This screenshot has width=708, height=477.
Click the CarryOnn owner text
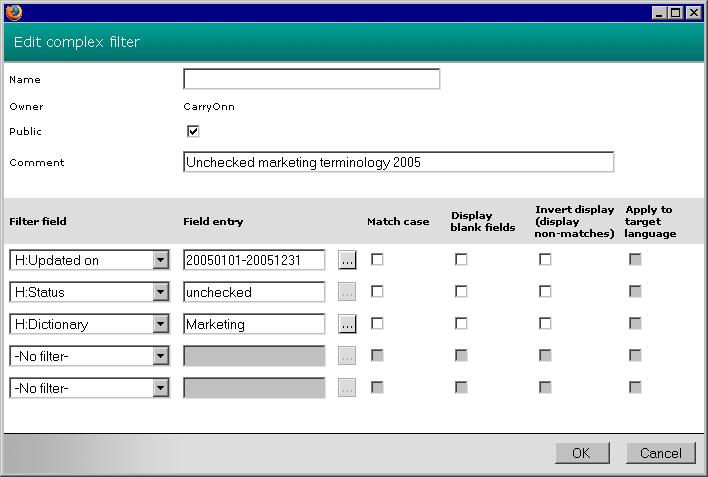209,107
